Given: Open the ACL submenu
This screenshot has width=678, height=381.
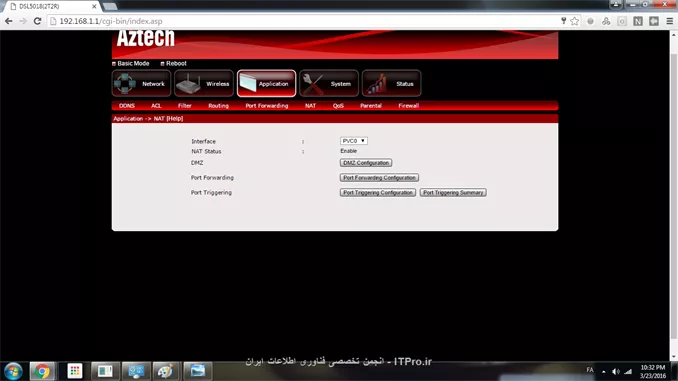Looking at the screenshot, I should pyautogui.click(x=156, y=106).
